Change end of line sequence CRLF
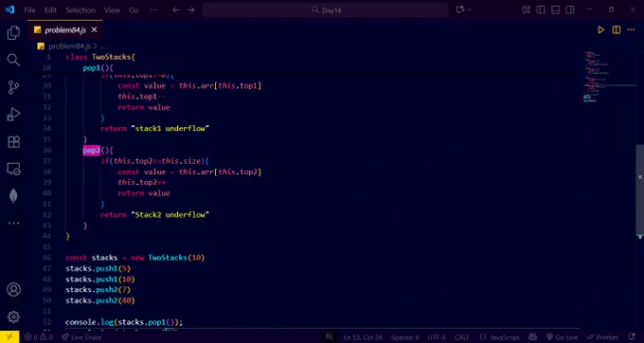The image size is (644, 343). 462,337
